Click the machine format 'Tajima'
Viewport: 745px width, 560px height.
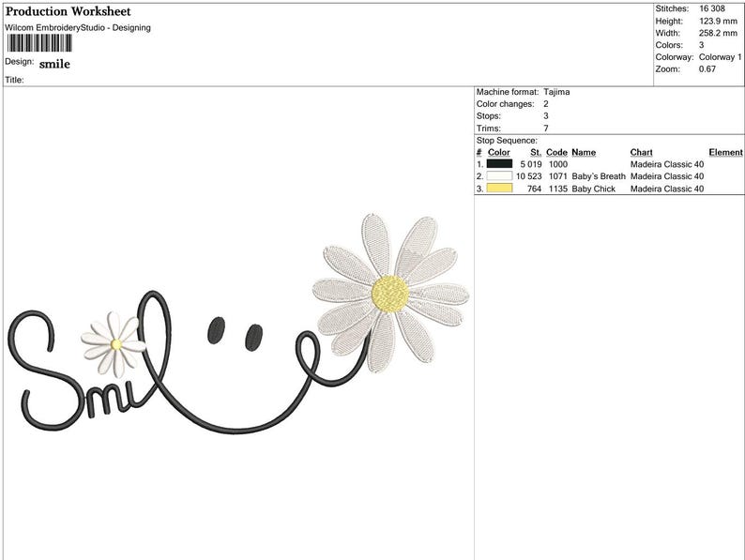(556, 92)
